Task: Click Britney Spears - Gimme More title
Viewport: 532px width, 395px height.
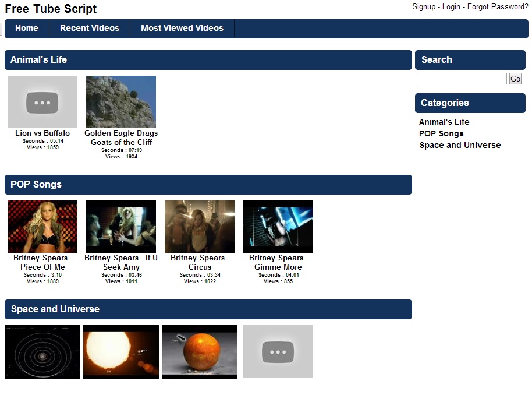Action: tap(278, 262)
